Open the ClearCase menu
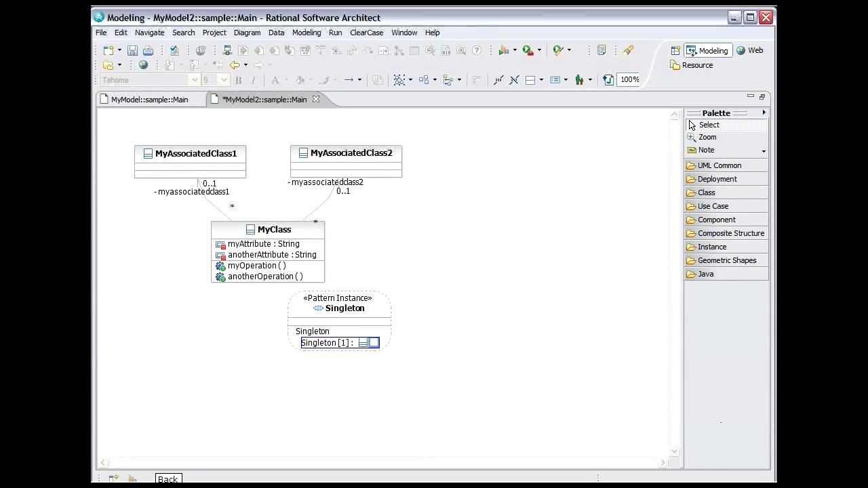Image resolution: width=868 pixels, height=488 pixels. (x=366, y=33)
